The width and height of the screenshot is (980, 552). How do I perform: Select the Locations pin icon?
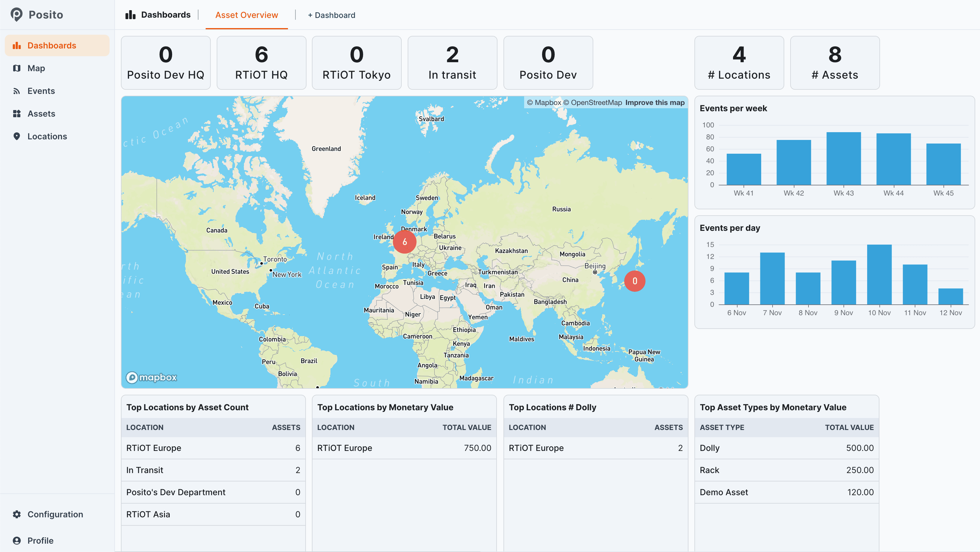17,136
